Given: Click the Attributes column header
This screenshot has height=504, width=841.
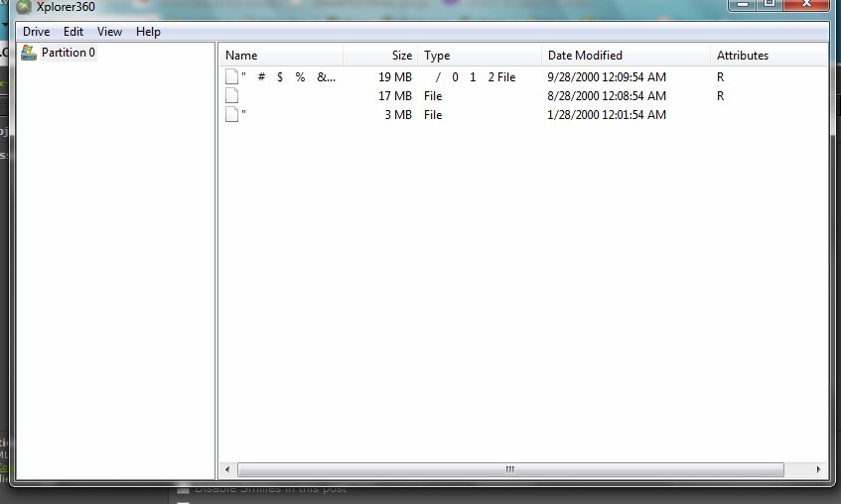Looking at the screenshot, I should pos(742,56).
